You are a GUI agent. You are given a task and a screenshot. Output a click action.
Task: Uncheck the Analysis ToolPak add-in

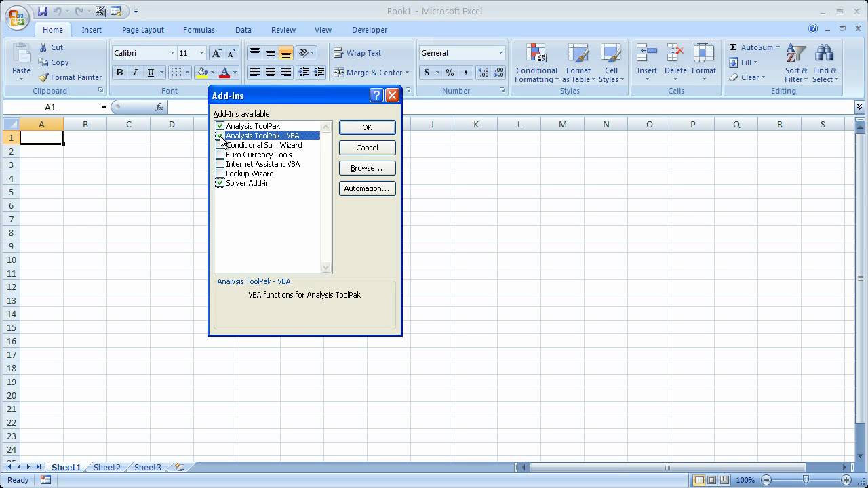[x=220, y=126]
